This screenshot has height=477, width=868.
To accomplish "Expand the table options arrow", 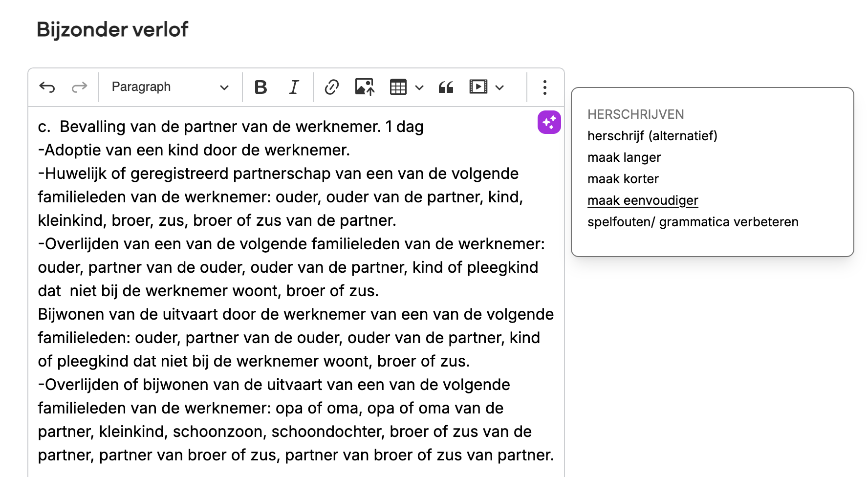I will point(419,88).
